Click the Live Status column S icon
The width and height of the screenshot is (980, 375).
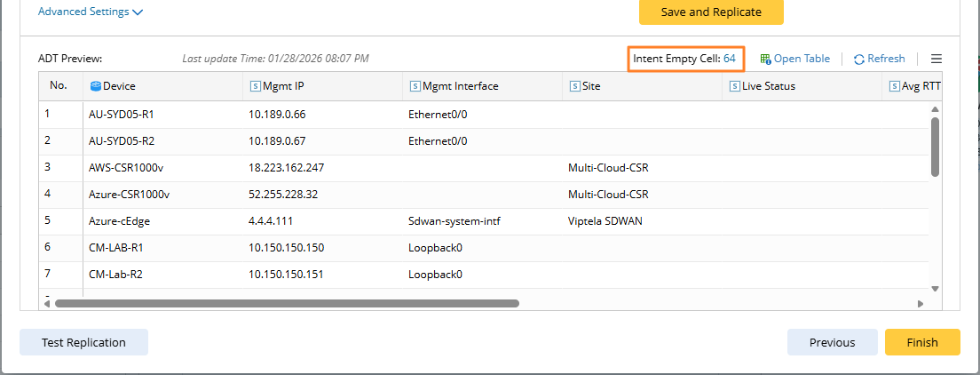[734, 86]
